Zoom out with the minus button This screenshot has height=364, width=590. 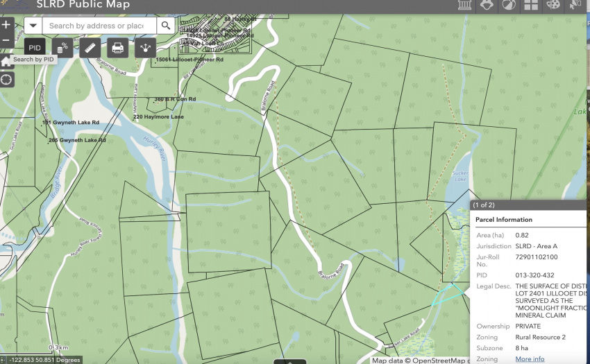[x=6, y=40]
